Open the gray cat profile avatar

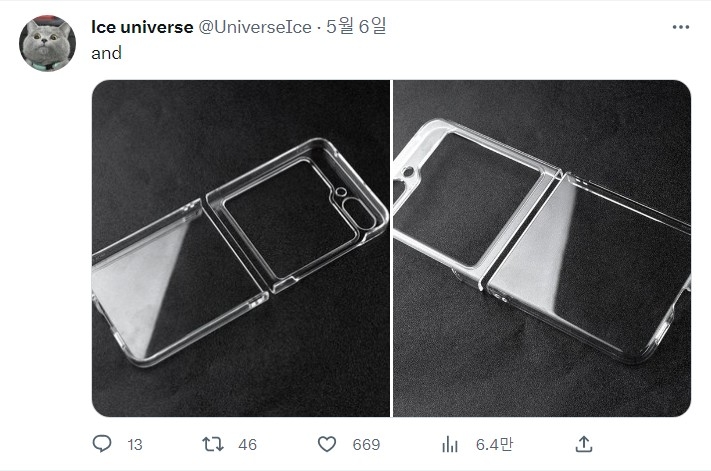(x=47, y=43)
